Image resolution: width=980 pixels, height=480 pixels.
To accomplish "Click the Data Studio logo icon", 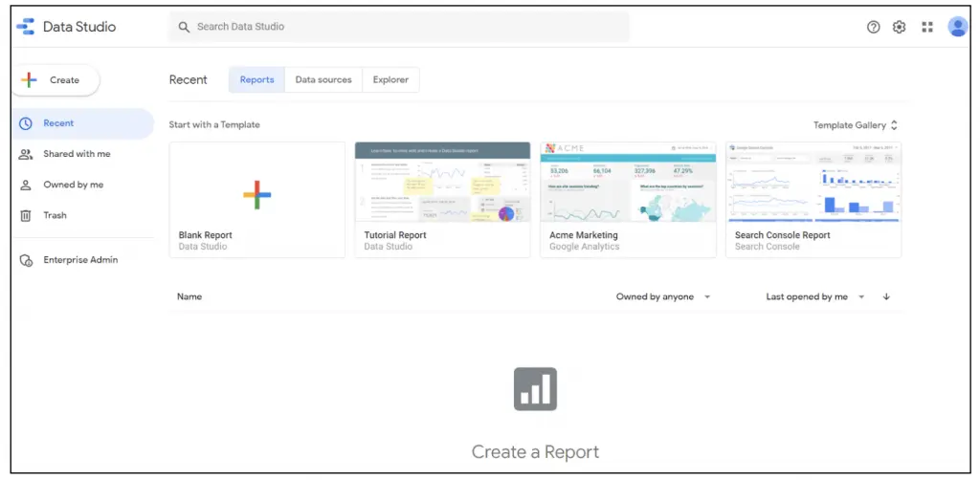I will point(26,27).
